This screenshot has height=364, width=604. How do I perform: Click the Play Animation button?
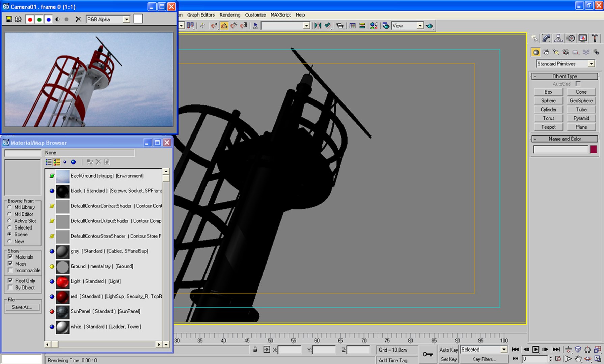point(536,350)
